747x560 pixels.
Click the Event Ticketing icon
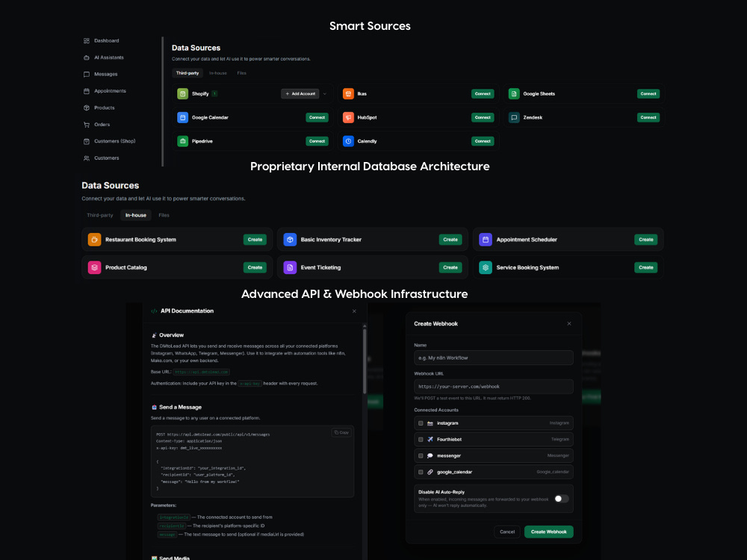[290, 267]
